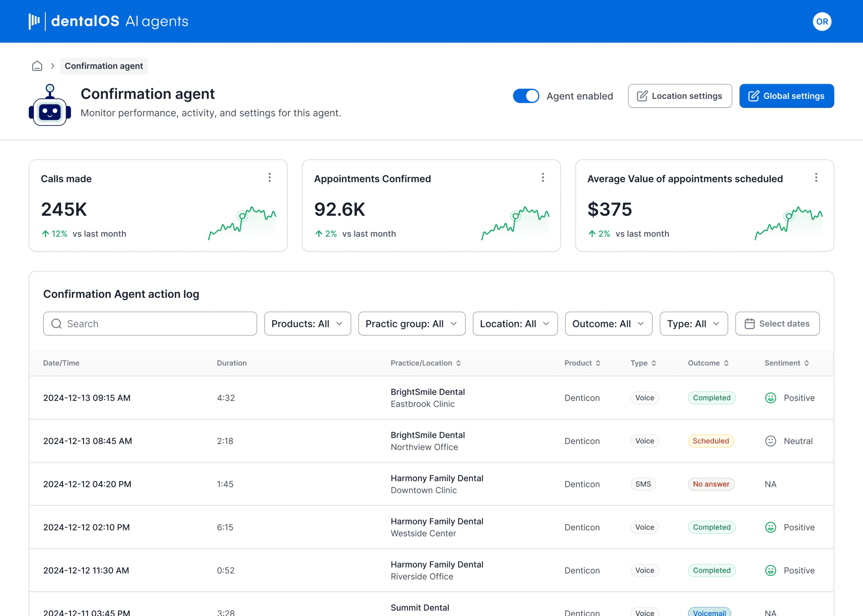Sort by Practice/Location column arrows
The image size is (863, 616).
pyautogui.click(x=458, y=363)
